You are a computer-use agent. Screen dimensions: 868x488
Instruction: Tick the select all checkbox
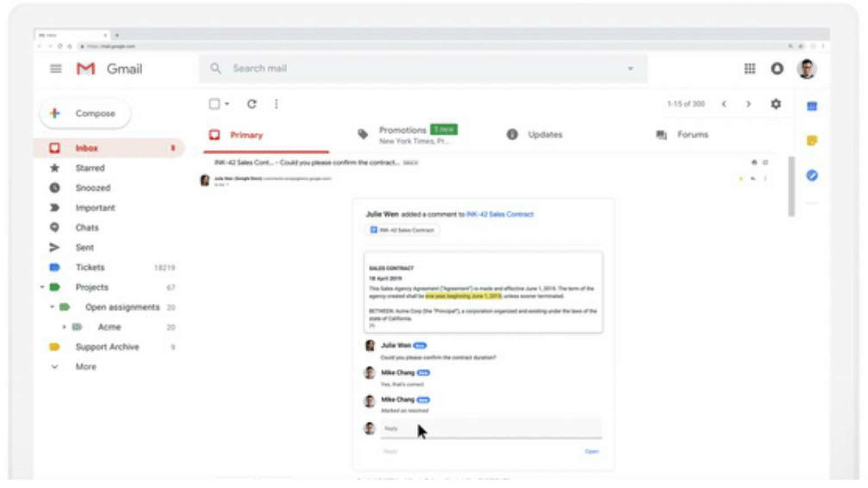point(214,104)
